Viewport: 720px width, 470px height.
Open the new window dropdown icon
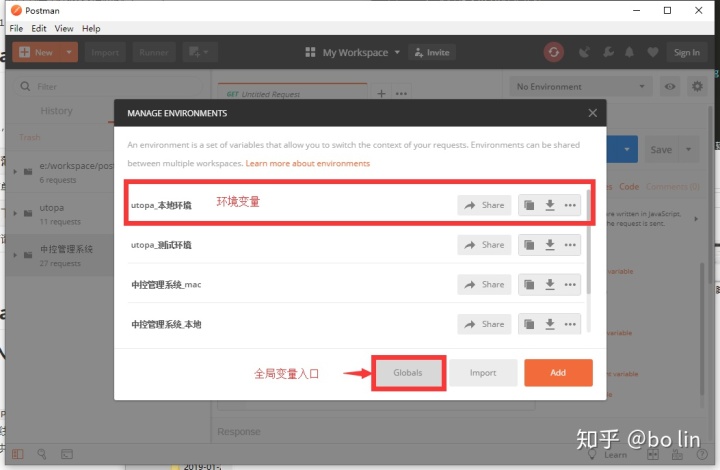(199, 52)
